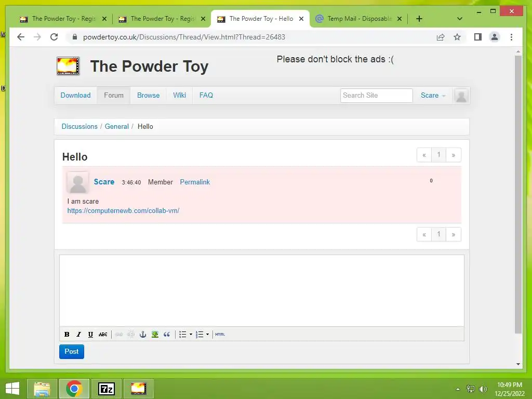Screen dimensions: 532x399
Task: Go to previous page in top pagination
Action: pos(424,155)
